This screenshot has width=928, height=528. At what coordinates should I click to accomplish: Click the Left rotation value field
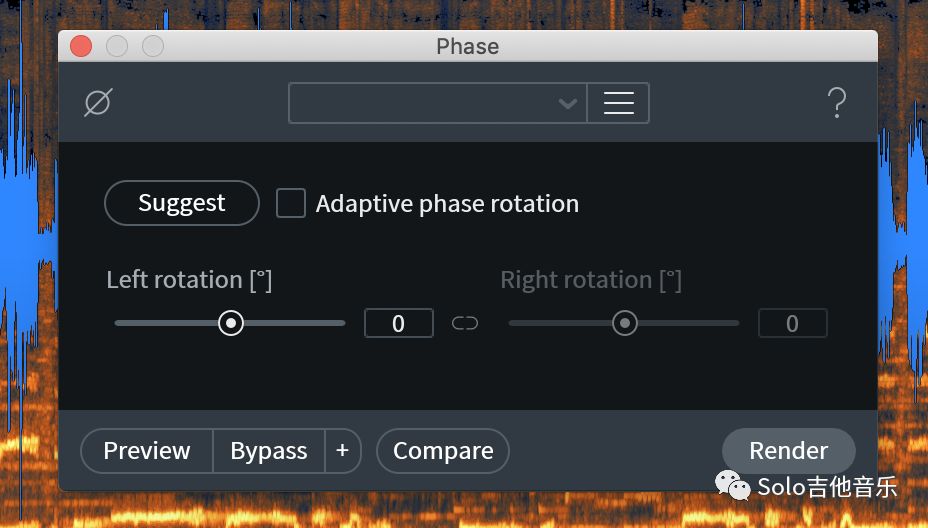(x=399, y=323)
